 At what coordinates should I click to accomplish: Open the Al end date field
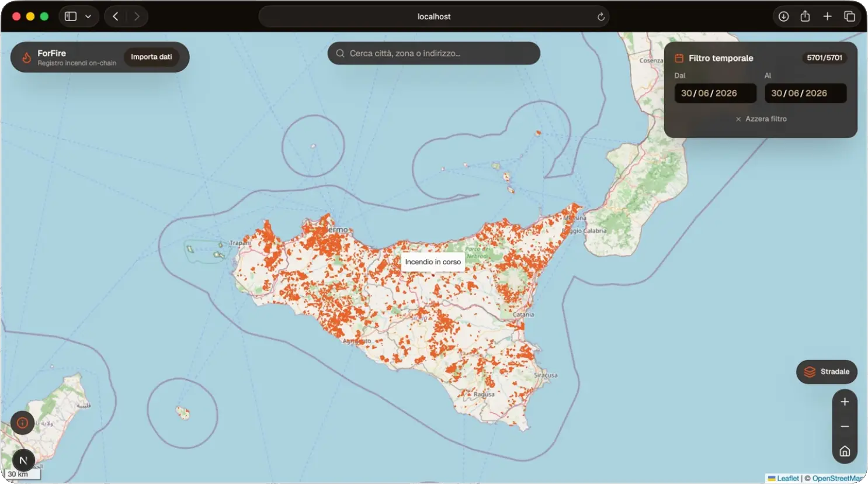coord(805,93)
